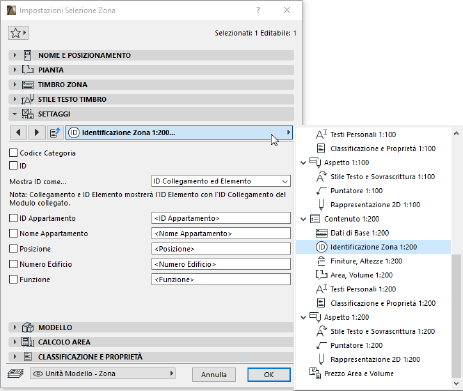This screenshot has height=391, width=463.
Task: Click the OK button
Action: click(269, 375)
